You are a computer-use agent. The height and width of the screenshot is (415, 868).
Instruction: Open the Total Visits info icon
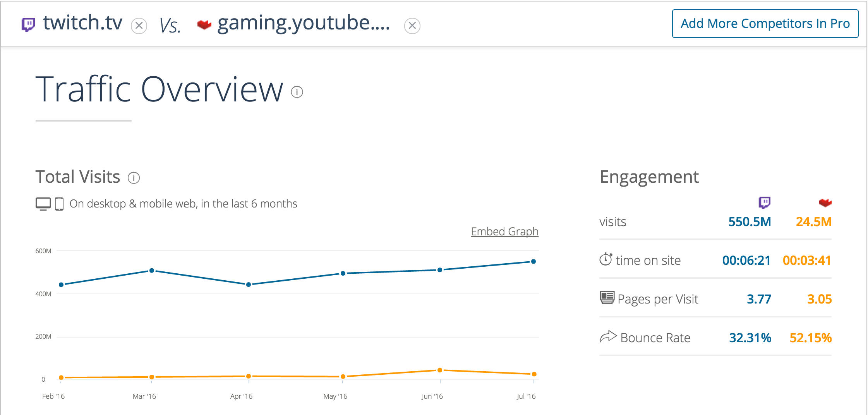[134, 178]
